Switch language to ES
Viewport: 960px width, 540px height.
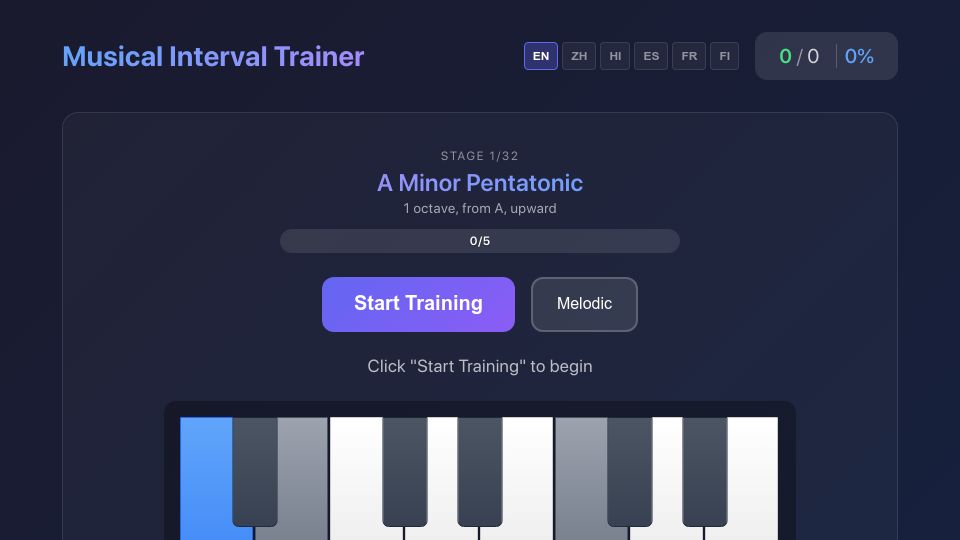click(651, 56)
